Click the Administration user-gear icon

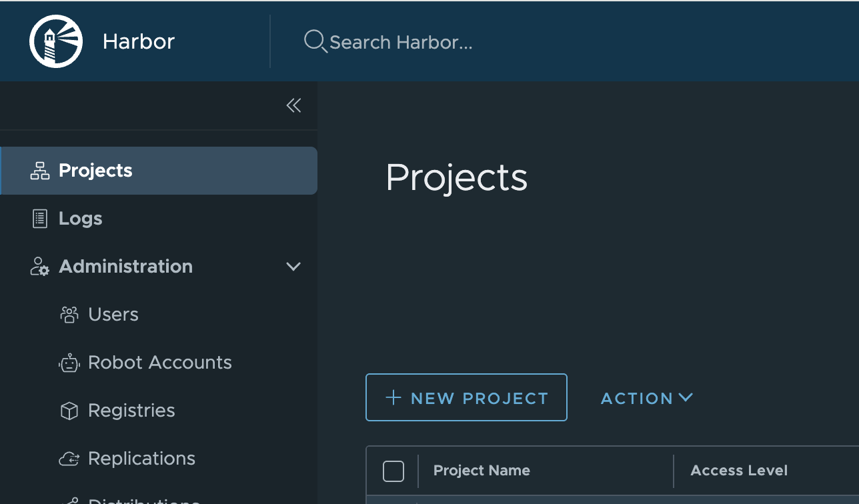click(40, 267)
